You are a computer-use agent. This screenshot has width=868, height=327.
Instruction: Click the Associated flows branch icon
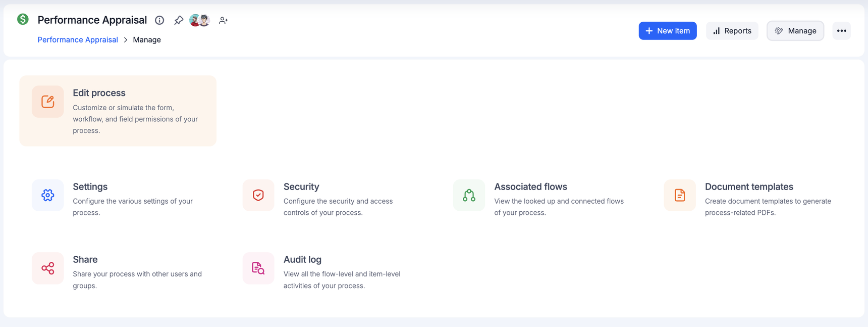tap(469, 195)
